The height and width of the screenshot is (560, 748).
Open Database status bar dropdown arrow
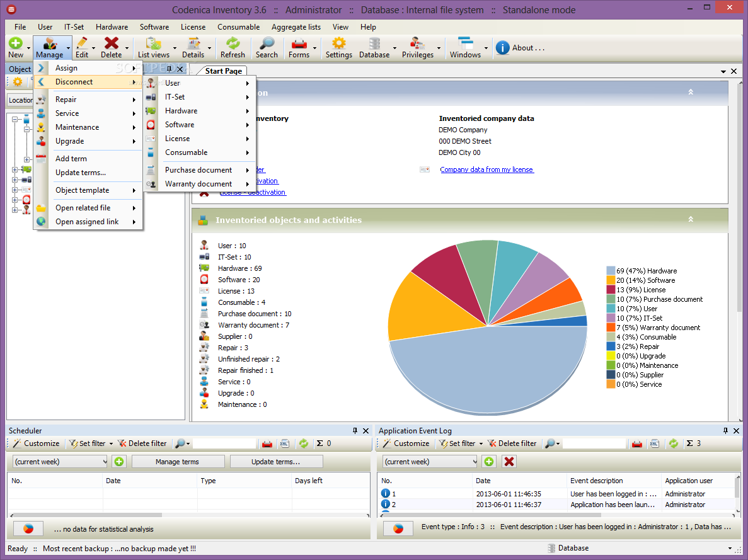(730, 549)
